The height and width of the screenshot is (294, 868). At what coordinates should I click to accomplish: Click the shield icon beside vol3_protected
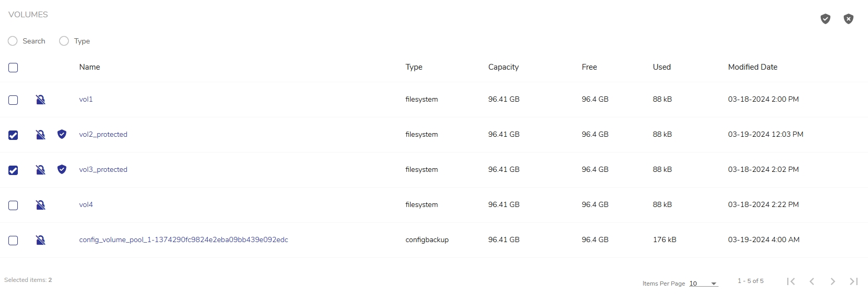[62, 169]
